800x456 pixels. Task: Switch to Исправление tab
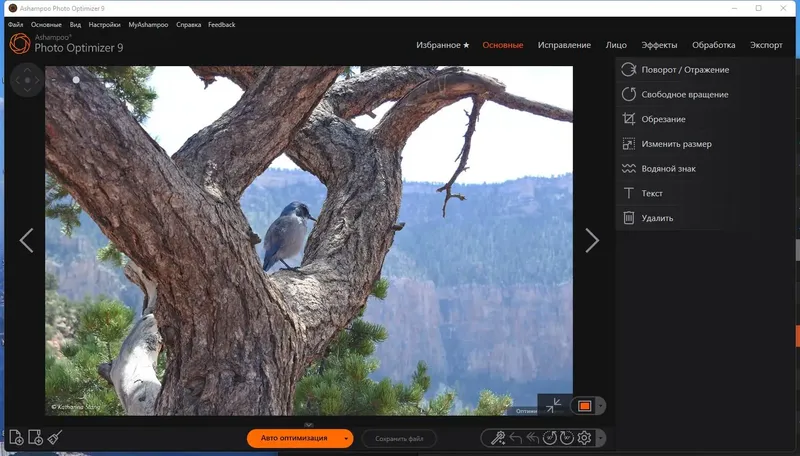coord(564,45)
